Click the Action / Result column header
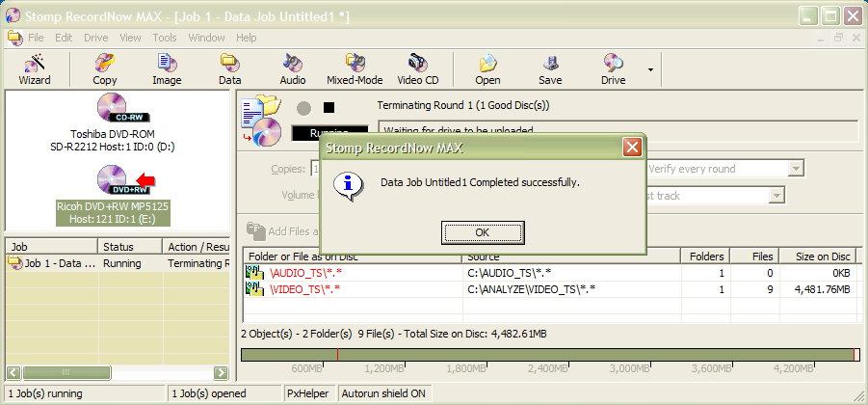868x405 pixels. coord(196,247)
